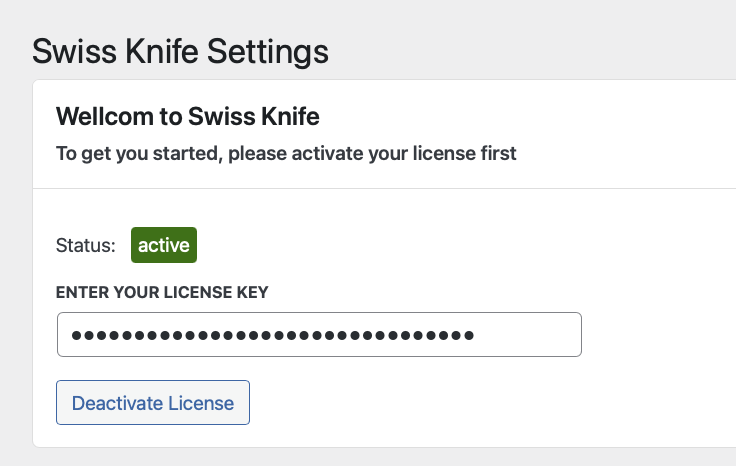Screen dimensions: 736x466
Task: Click the word License on Deactivate button
Action: [x=201, y=403]
